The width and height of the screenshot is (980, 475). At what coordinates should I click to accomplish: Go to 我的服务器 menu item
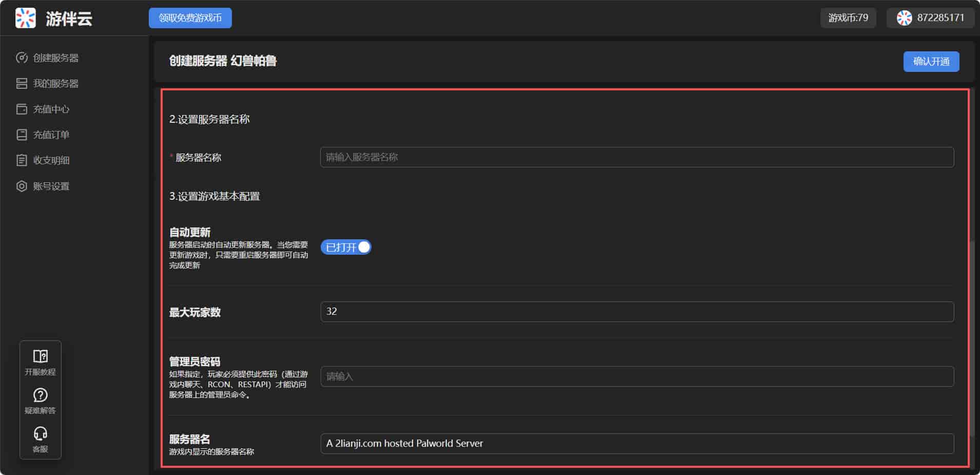click(55, 83)
